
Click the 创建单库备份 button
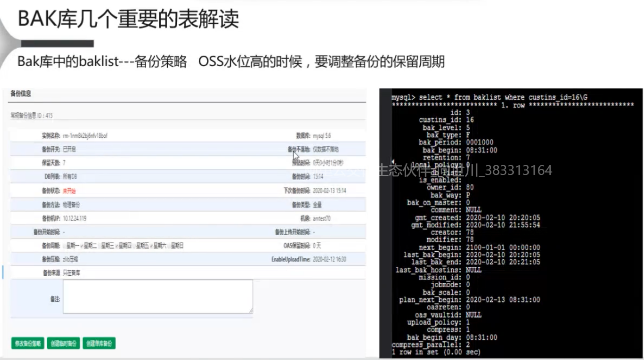tap(99, 343)
